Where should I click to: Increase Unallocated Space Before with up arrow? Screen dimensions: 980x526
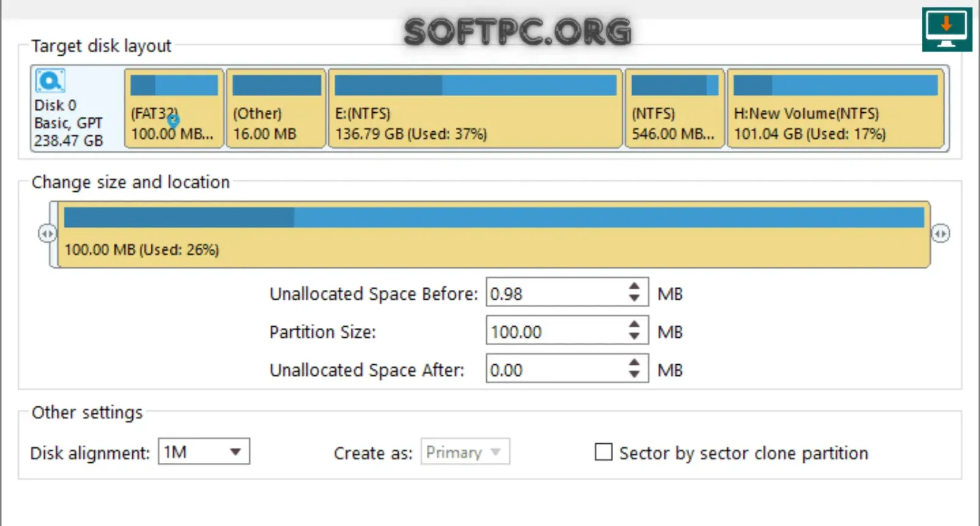(634, 286)
